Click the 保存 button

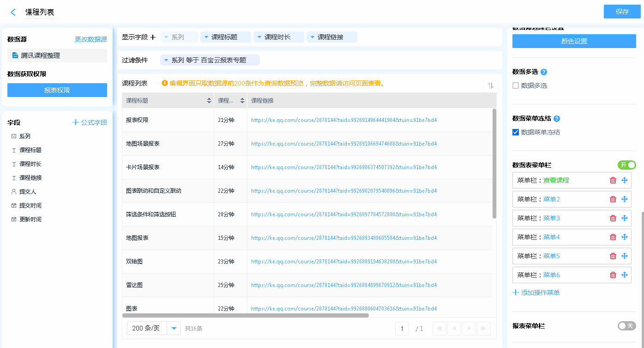pyautogui.click(x=622, y=12)
